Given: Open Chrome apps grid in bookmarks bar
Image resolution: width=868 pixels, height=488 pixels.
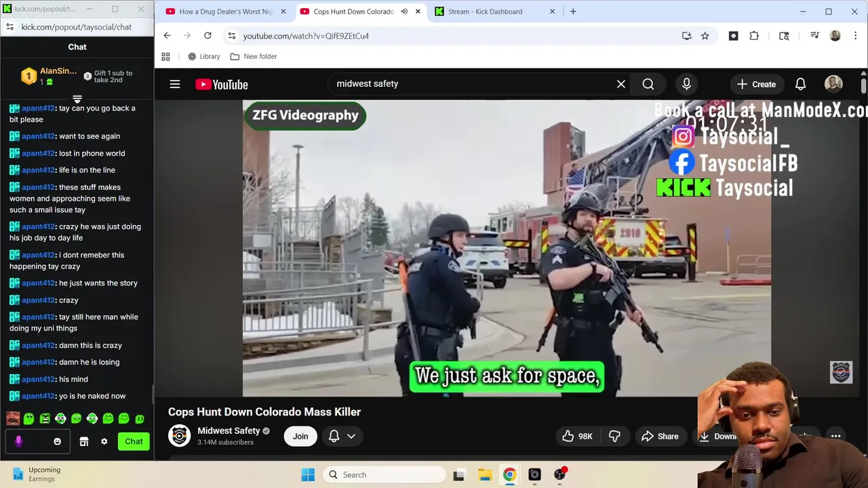Looking at the screenshot, I should pos(165,57).
